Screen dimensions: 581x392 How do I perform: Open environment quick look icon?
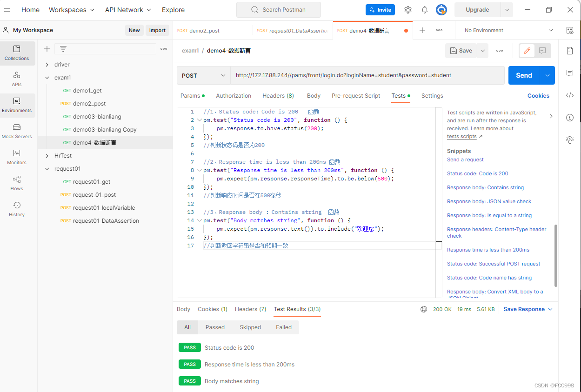570,30
